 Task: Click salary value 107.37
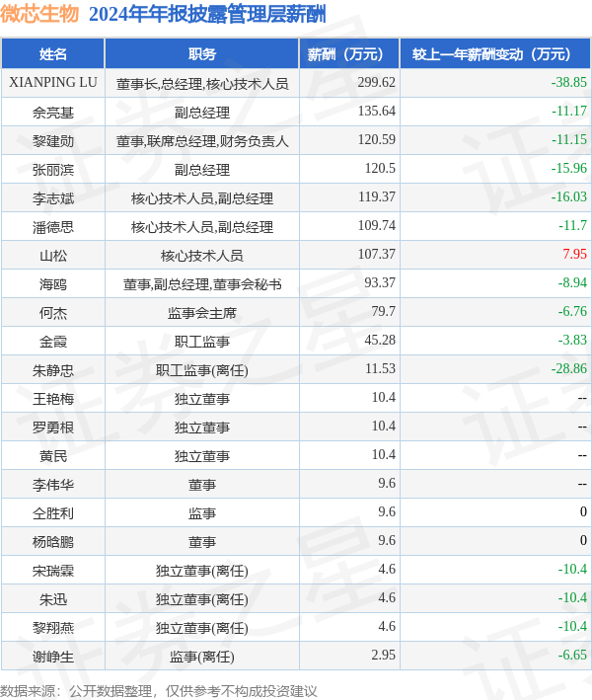(377, 254)
